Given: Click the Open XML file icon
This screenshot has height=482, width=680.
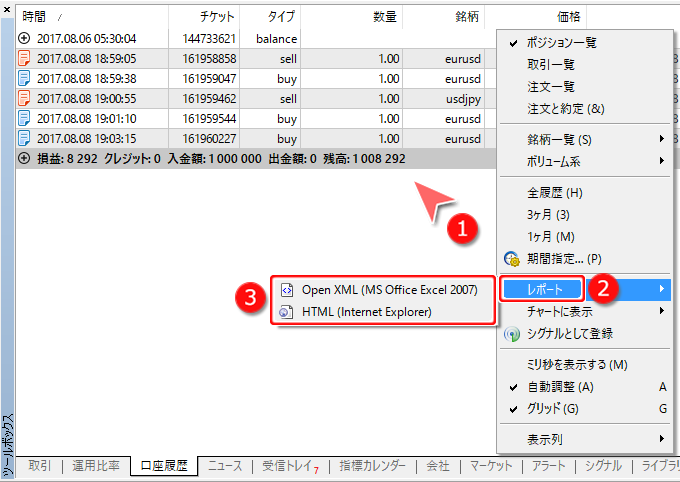Looking at the screenshot, I should [287, 290].
